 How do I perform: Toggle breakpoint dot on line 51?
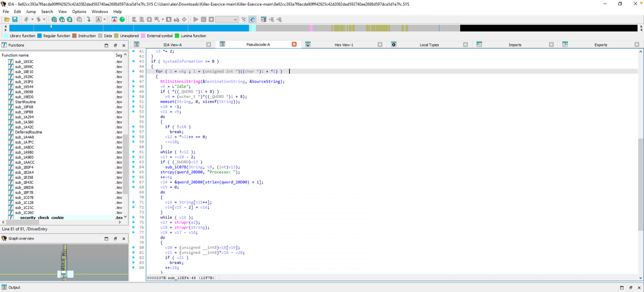[133, 101]
